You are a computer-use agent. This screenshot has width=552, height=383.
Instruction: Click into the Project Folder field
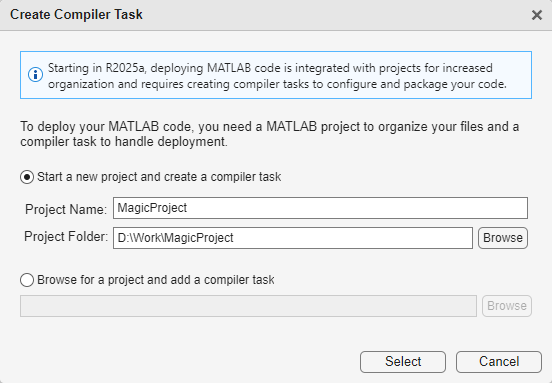pyautogui.click(x=293, y=238)
